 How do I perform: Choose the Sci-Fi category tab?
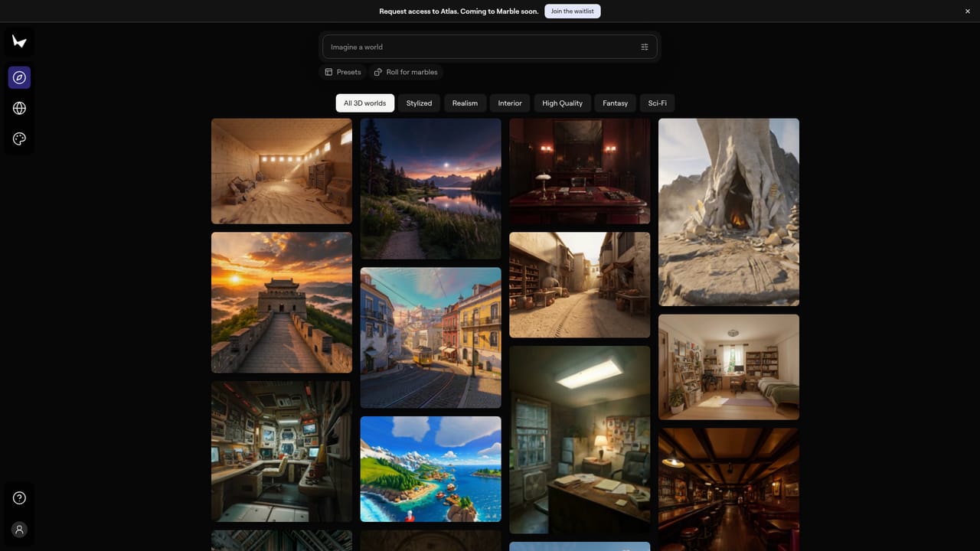tap(658, 103)
